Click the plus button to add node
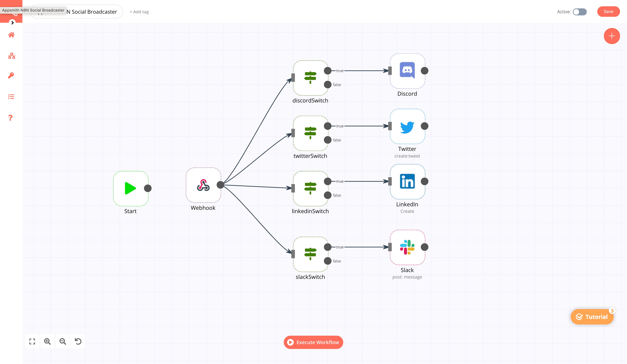627x364 pixels. pyautogui.click(x=611, y=36)
